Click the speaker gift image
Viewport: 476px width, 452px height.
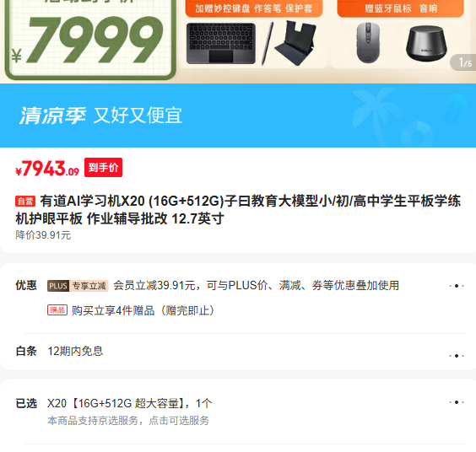pos(426,43)
